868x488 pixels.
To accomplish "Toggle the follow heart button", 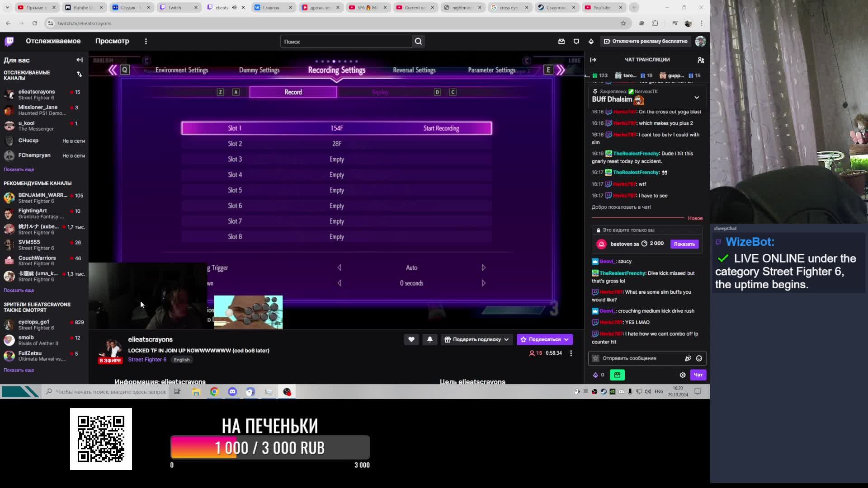I will pyautogui.click(x=411, y=339).
